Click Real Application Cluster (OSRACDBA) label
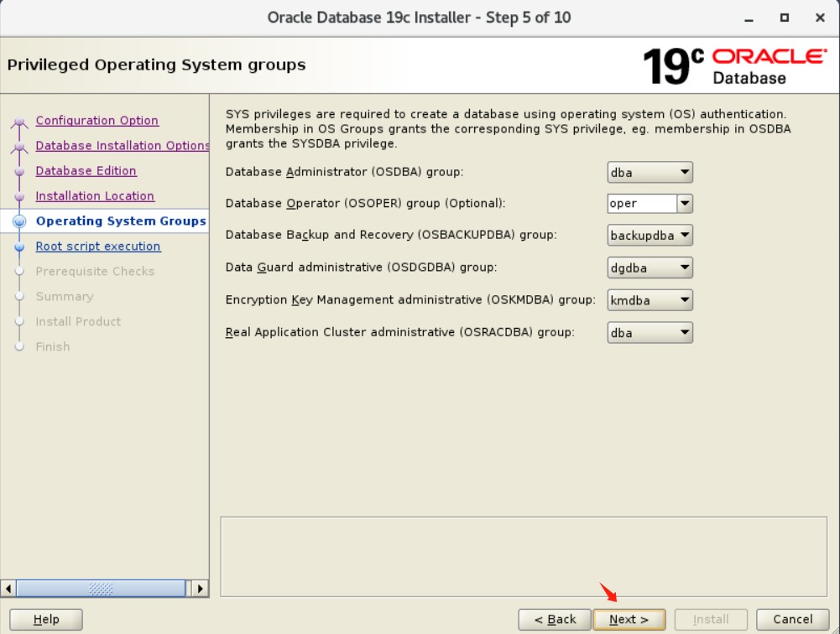Viewport: 840px width, 634px height. 399,332
